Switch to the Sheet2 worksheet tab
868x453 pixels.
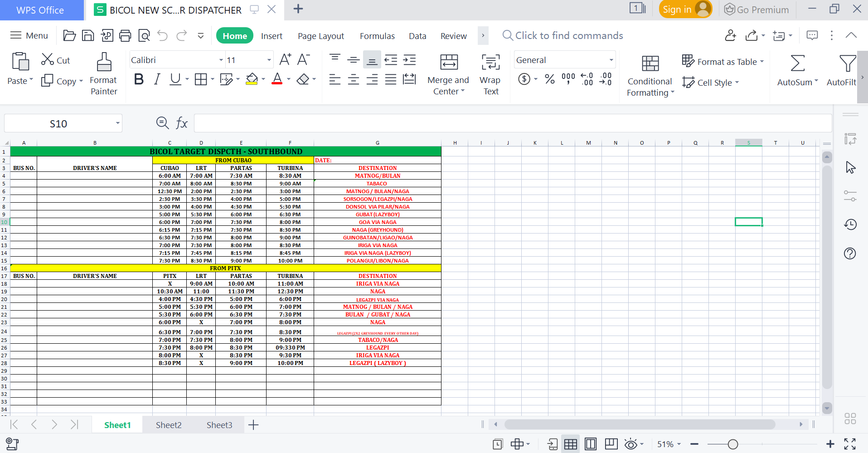(169, 425)
